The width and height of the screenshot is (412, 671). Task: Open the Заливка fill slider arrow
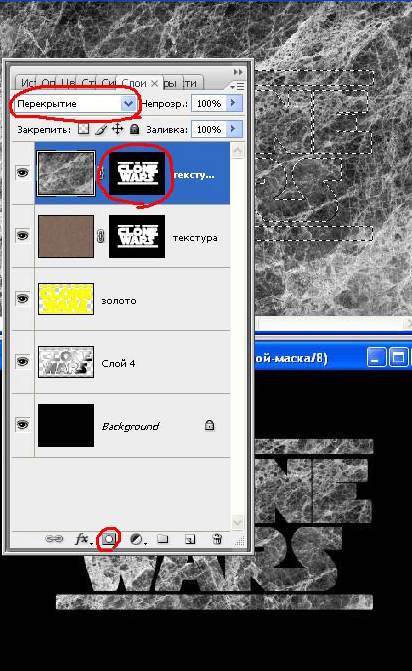click(x=234, y=129)
